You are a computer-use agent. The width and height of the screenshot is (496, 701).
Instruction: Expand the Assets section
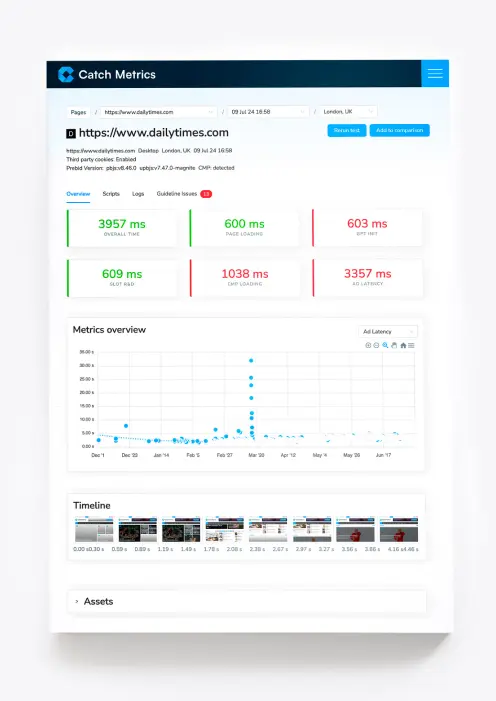(x=246, y=601)
